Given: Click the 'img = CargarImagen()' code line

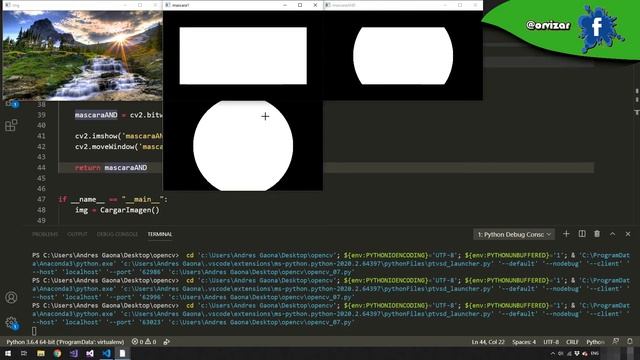Looking at the screenshot, I should (117, 210).
